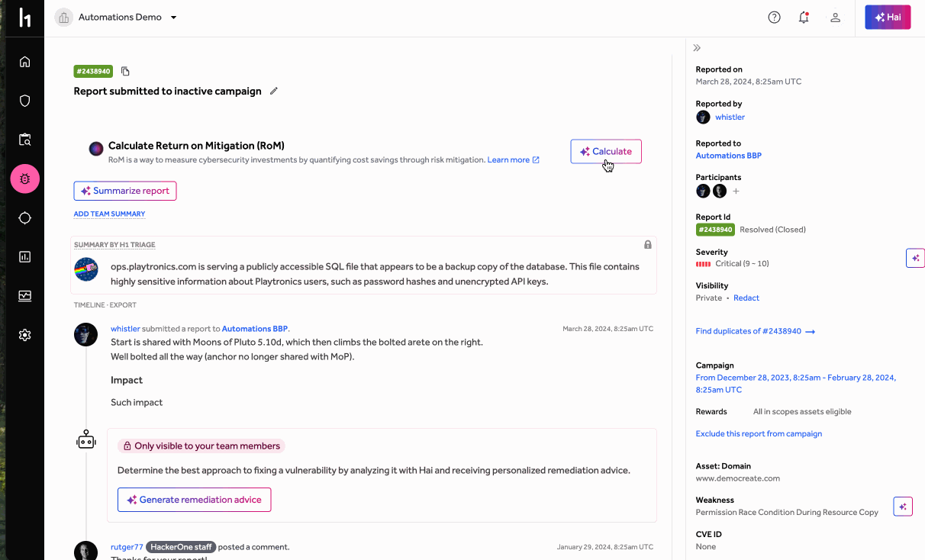Image resolution: width=925 pixels, height=560 pixels.
Task: Click the Add Team Summary link
Action: click(109, 214)
